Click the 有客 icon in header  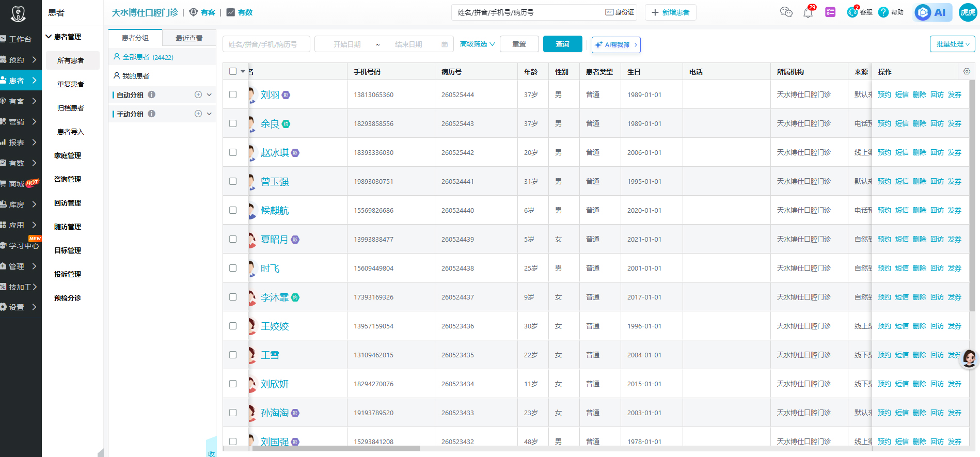pos(193,12)
